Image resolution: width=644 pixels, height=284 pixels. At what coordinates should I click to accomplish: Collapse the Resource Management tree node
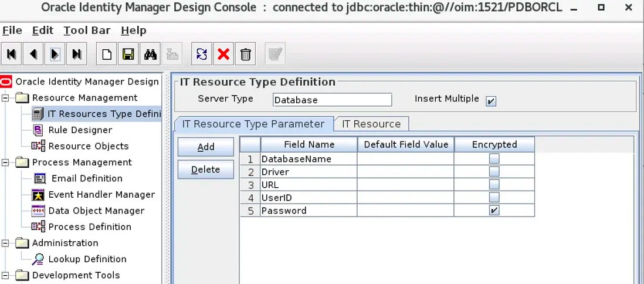pos(5,98)
